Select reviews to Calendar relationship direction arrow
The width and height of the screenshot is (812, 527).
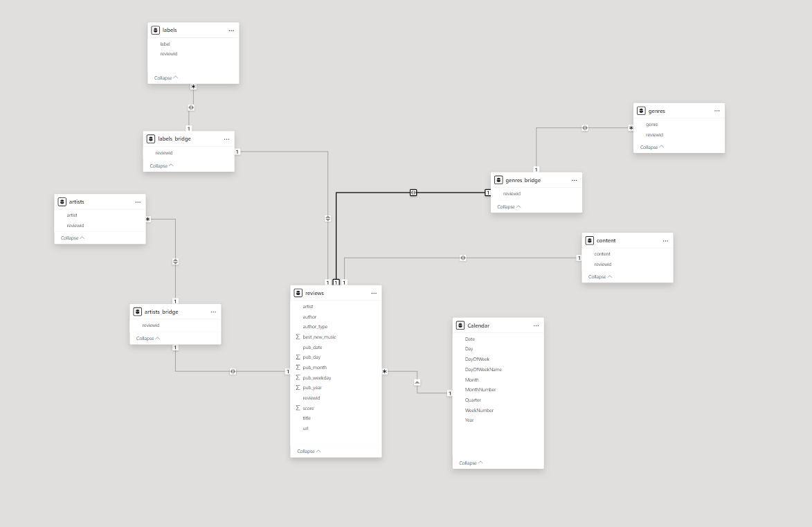coord(417,382)
